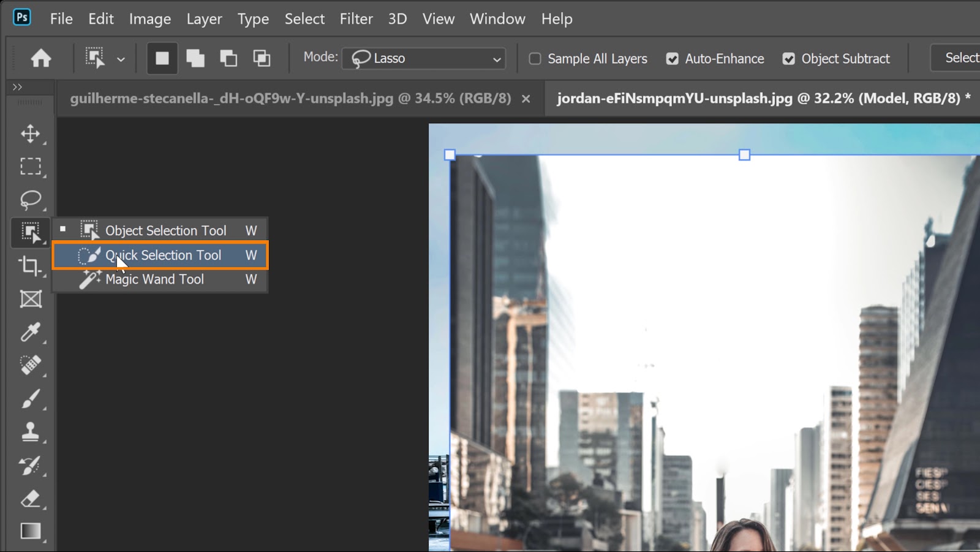980x552 pixels.
Task: Open the Window menu
Action: click(497, 19)
